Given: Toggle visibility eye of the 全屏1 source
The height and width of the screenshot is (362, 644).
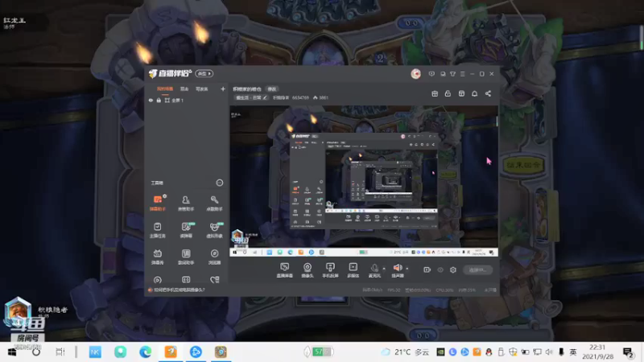Looking at the screenshot, I should coord(151,100).
